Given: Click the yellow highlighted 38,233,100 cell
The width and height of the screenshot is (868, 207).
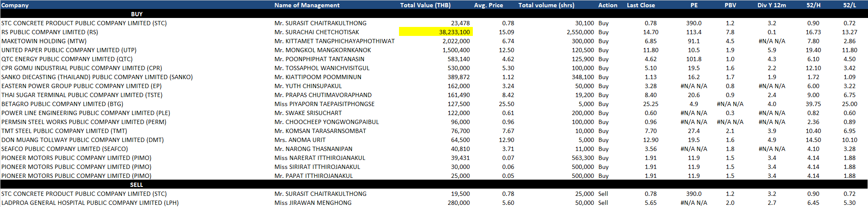Looking at the screenshot, I should pyautogui.click(x=436, y=32).
